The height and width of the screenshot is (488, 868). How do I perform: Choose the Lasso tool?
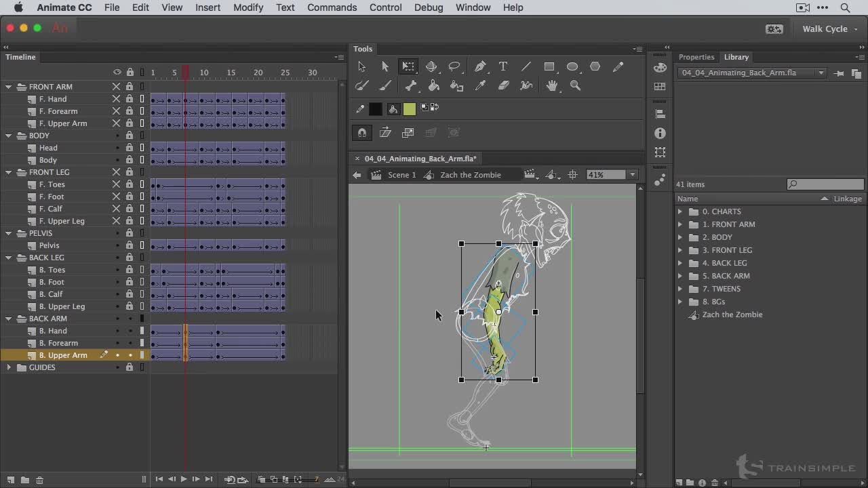pyautogui.click(x=454, y=66)
